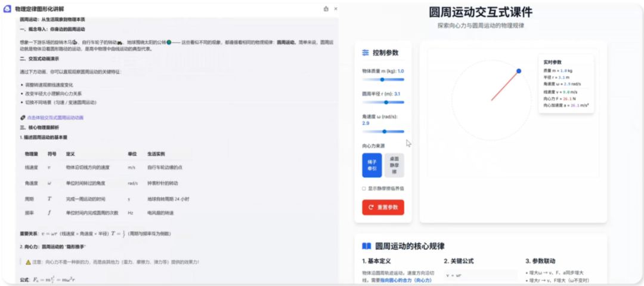Image resolution: width=644 pixels, height=286 pixels.
Task: Click the 实时参数 panel heading
Action: coord(552,62)
